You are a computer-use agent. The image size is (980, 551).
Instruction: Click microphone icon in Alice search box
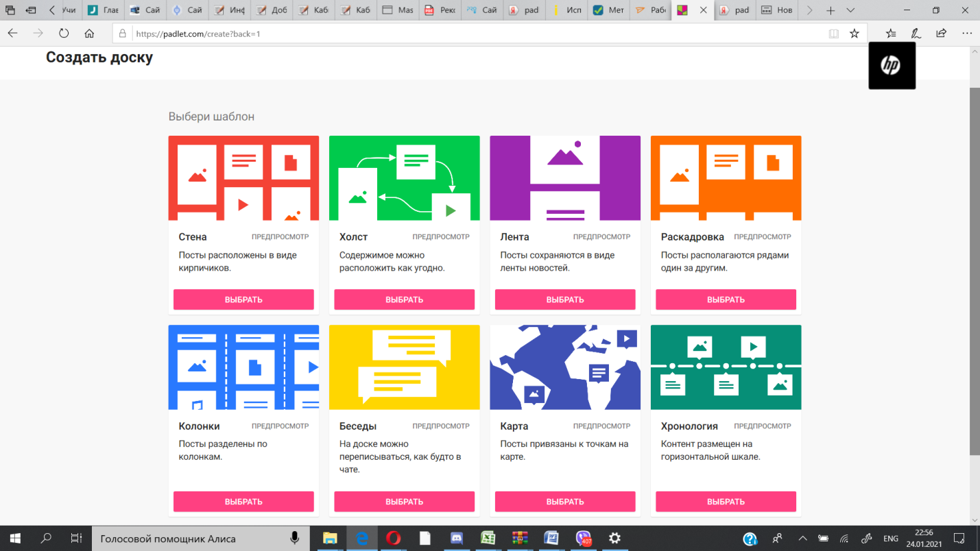[x=294, y=538]
